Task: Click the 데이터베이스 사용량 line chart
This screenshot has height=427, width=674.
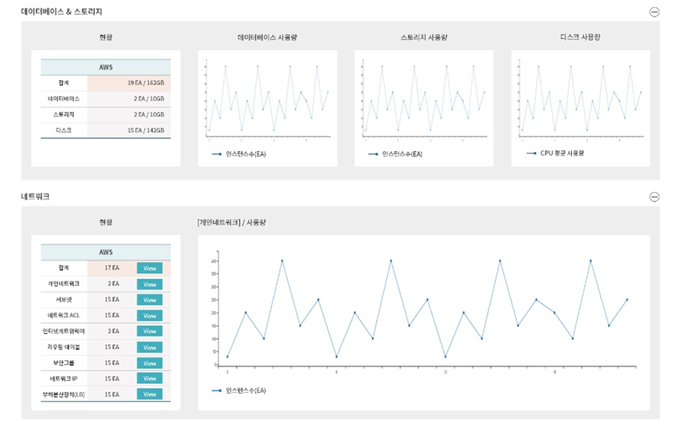Action: tap(267, 99)
